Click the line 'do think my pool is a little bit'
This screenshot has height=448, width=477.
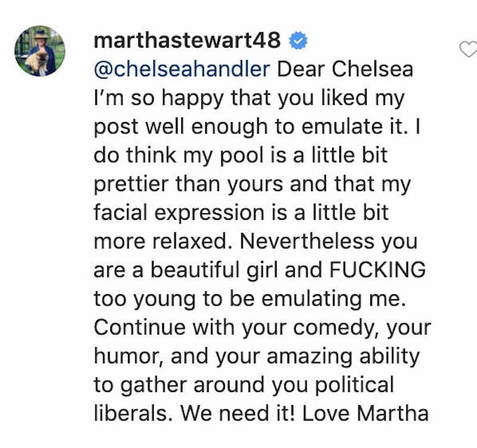point(241,155)
